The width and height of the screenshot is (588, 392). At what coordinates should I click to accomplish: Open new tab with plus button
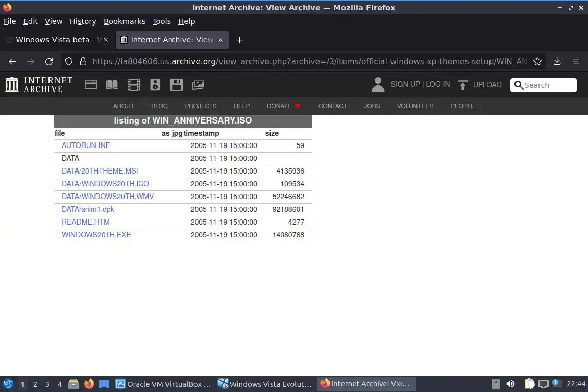pos(239,40)
